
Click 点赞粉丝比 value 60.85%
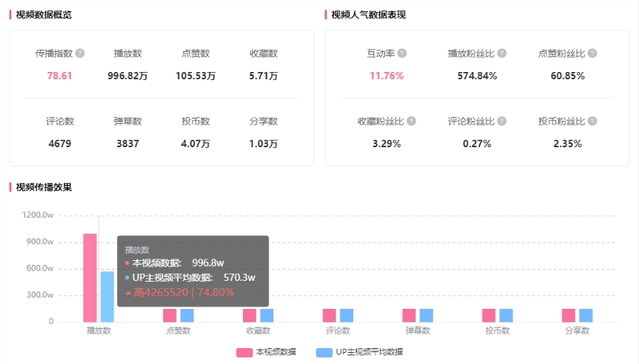pyautogui.click(x=568, y=76)
